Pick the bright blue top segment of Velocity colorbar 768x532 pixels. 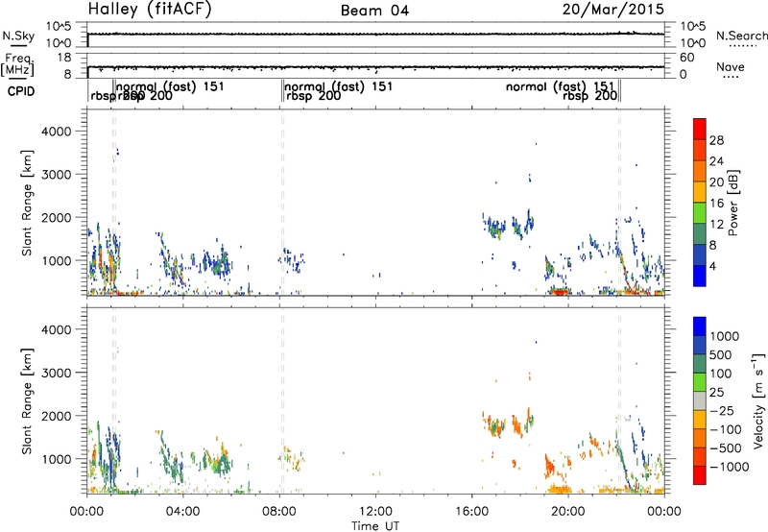point(700,326)
